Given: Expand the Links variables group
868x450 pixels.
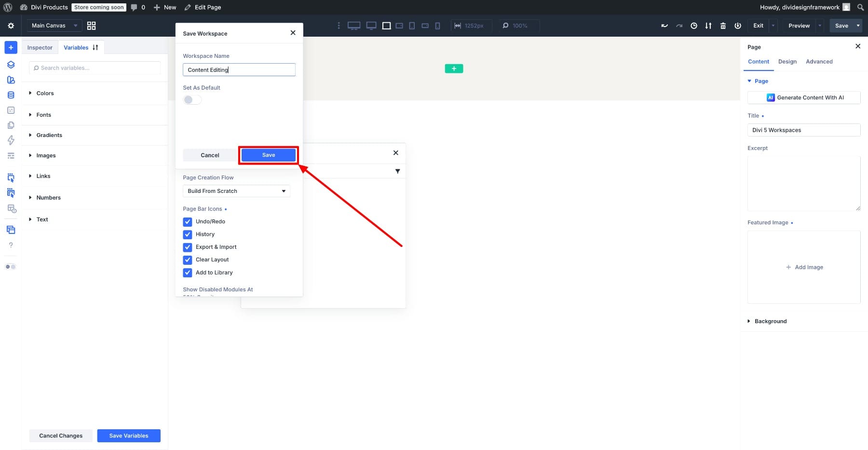Looking at the screenshot, I should [x=95, y=176].
